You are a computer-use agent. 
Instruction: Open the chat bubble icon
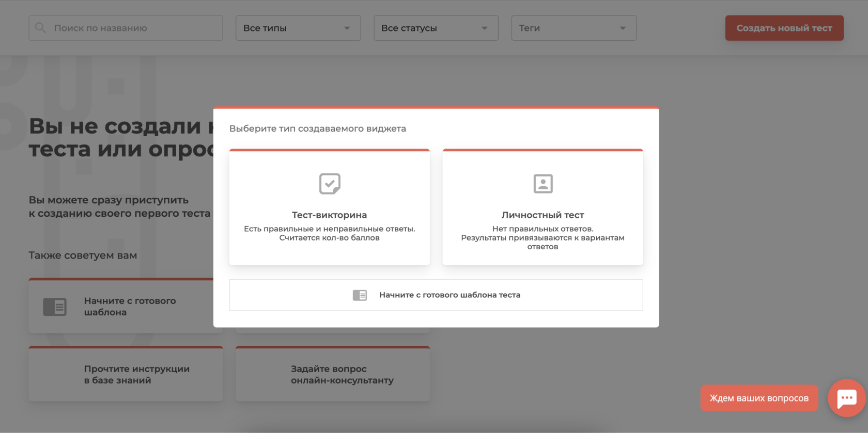click(x=847, y=398)
